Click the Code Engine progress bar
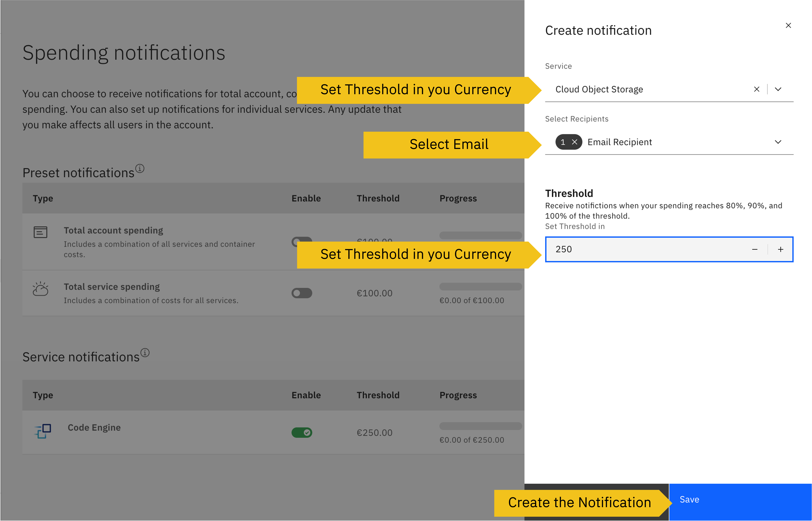The width and height of the screenshot is (812, 521). (480, 426)
